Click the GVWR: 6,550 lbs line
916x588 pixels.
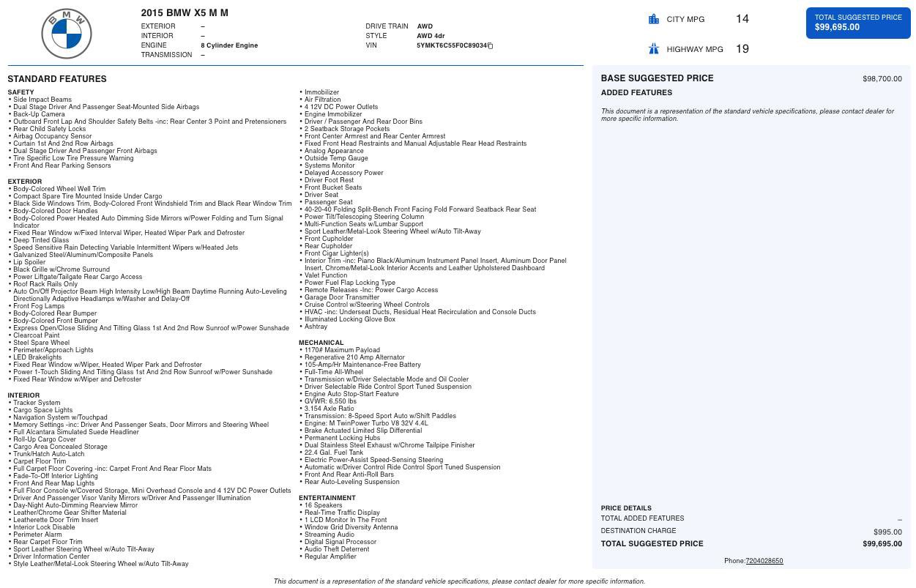click(x=330, y=401)
